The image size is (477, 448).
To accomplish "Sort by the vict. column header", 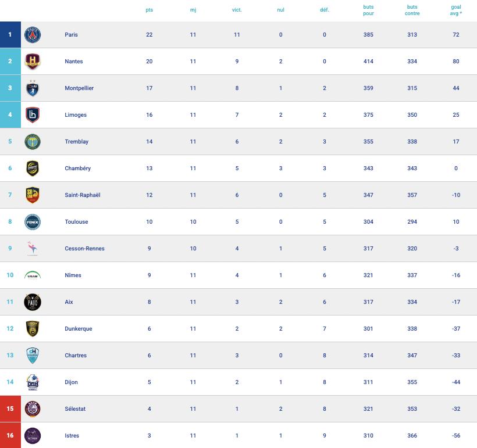I will pos(237,10).
